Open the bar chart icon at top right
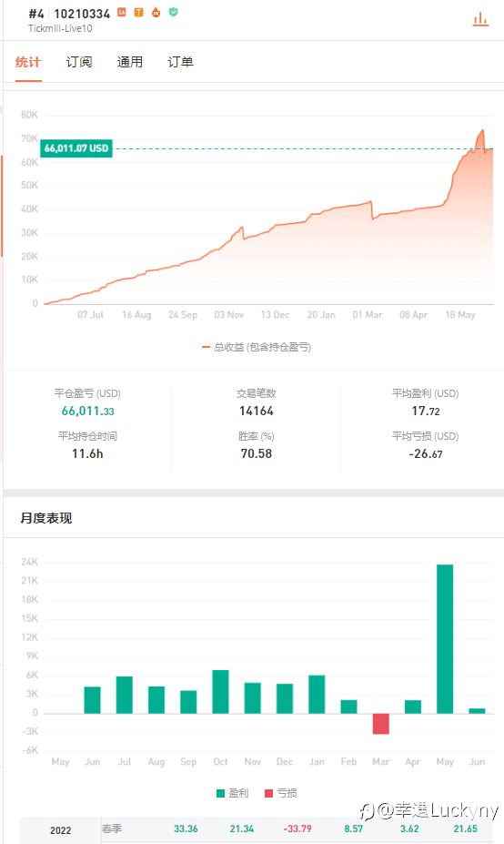The image size is (504, 844). [480, 20]
